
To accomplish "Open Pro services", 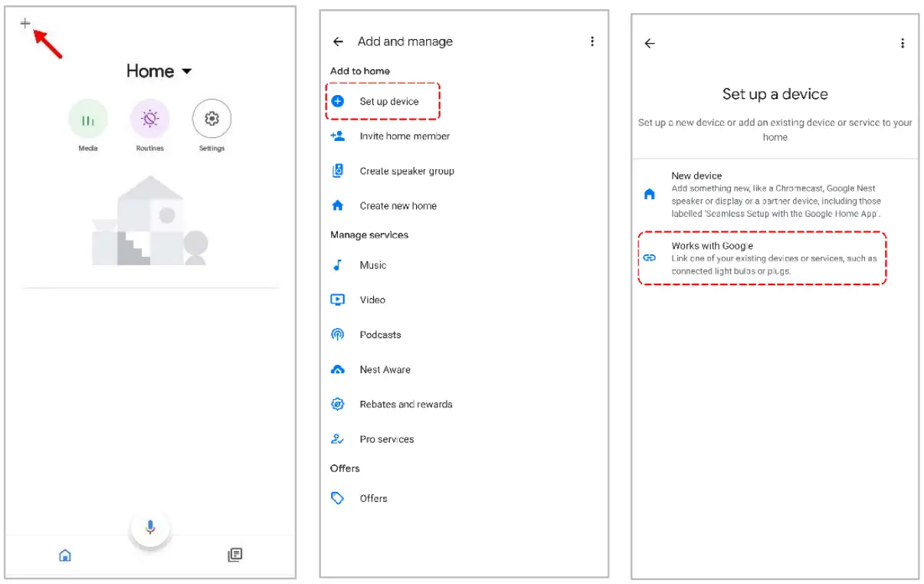I will pos(387,440).
